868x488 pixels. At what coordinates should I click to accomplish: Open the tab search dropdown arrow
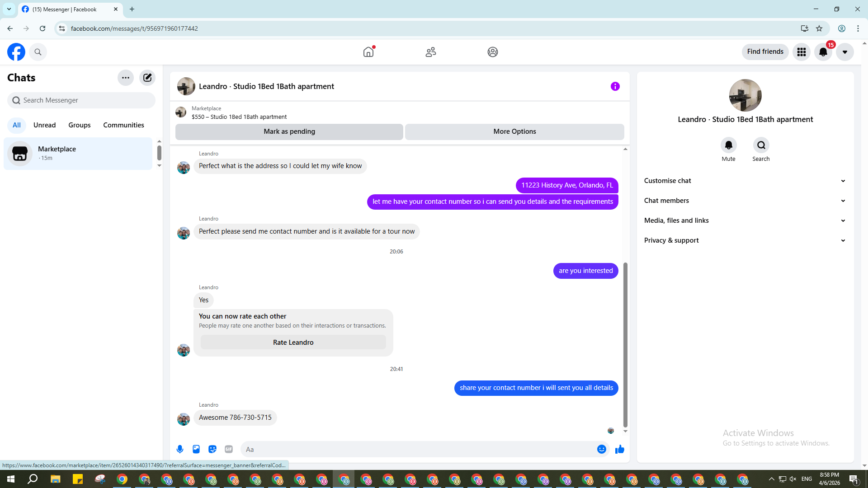coord(9,9)
